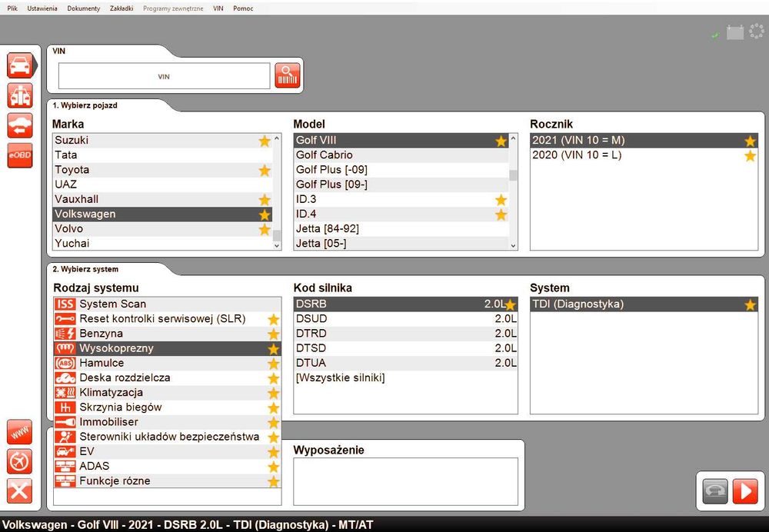
Task: Select Funkcje rózne system type
Action: (167, 480)
